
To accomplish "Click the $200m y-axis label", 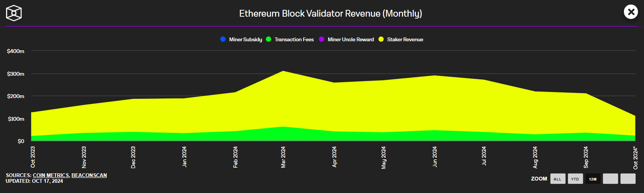I will 16,96.
